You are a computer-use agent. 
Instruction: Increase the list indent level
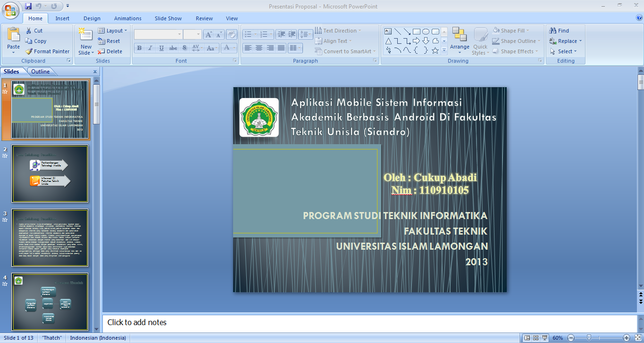pos(292,34)
